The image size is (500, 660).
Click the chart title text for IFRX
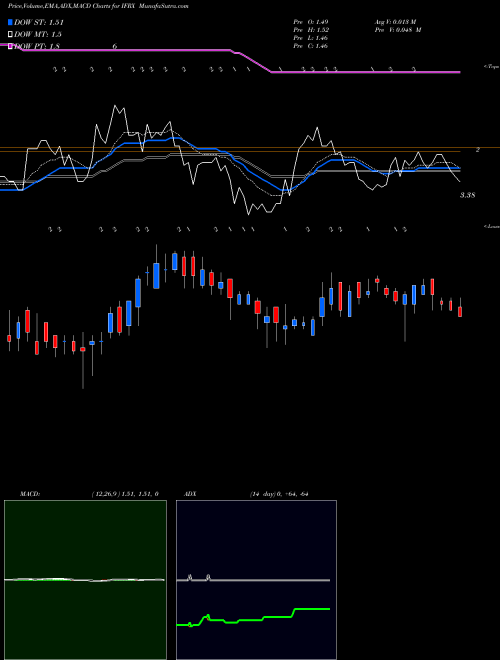(x=98, y=6)
